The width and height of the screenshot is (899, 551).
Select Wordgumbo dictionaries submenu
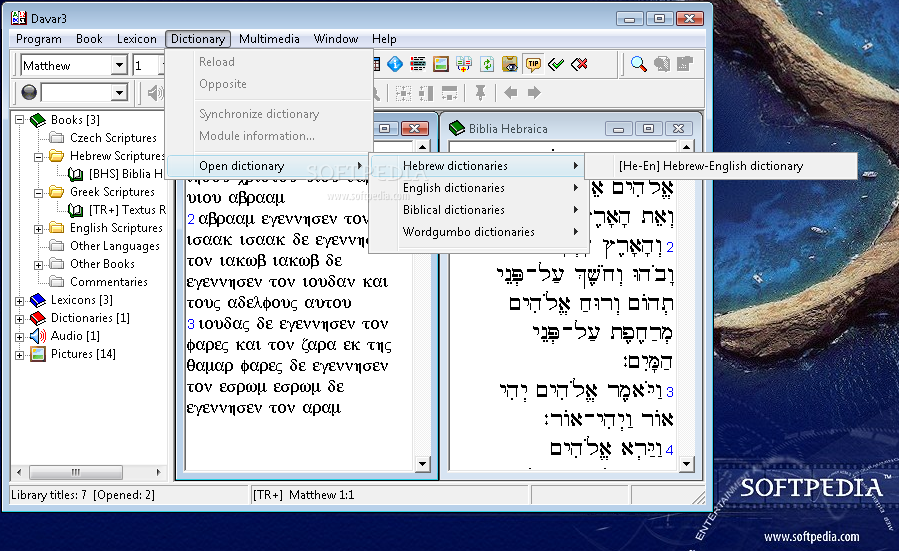pyautogui.click(x=478, y=232)
